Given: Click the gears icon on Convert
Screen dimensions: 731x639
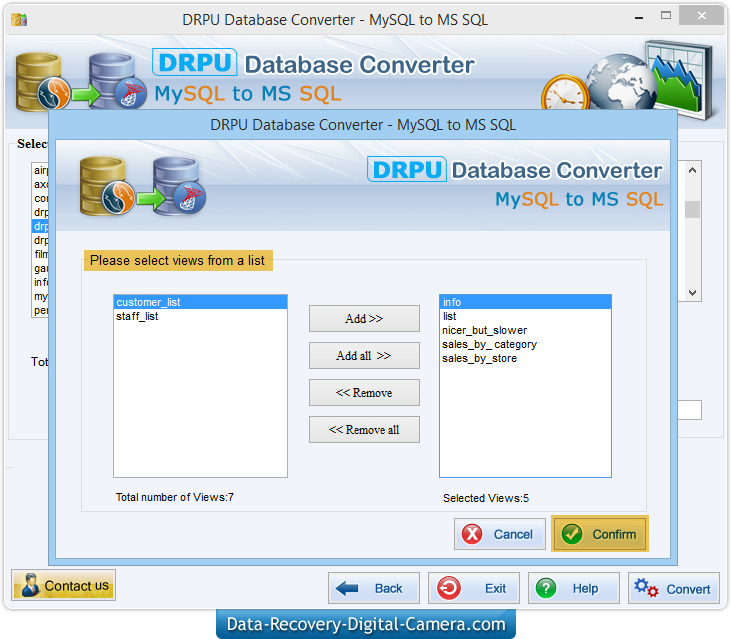Looking at the screenshot, I should pos(646,588).
